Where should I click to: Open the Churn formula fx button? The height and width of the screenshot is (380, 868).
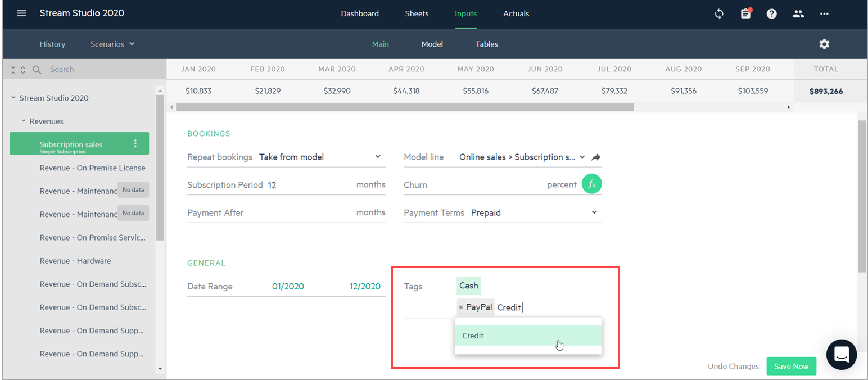(591, 184)
